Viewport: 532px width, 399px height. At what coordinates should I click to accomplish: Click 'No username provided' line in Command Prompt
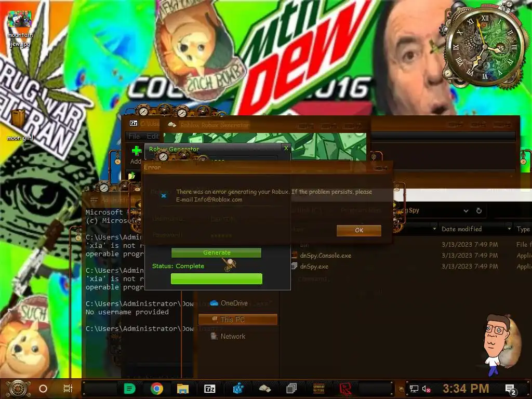127,312
